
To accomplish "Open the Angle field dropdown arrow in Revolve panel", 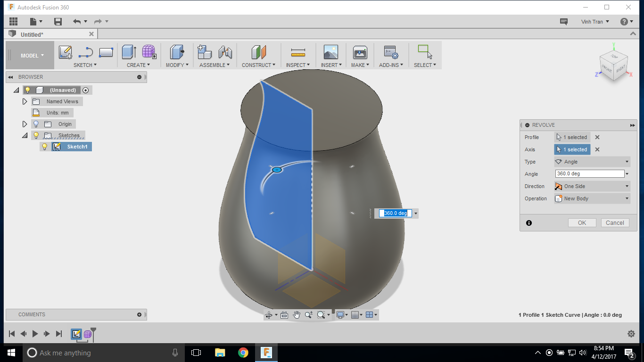I will 627,174.
